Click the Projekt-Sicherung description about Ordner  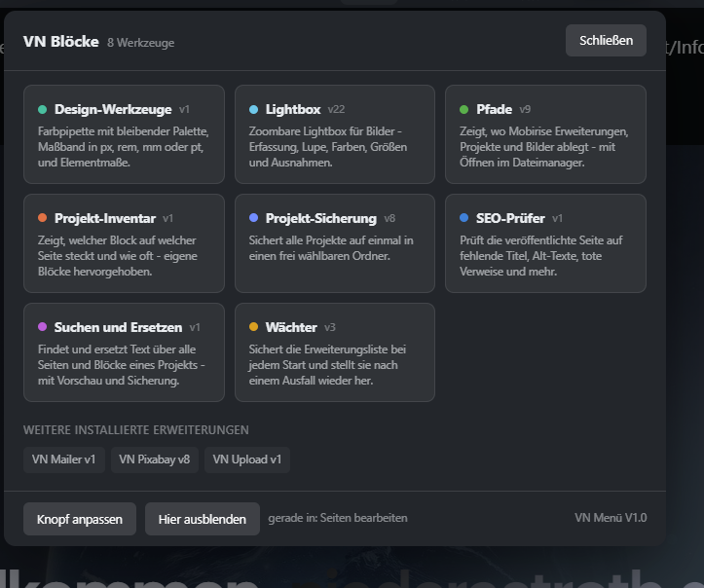[331, 248]
